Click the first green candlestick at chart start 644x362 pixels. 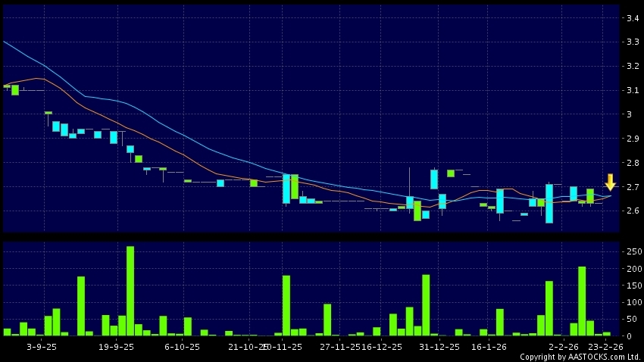click(x=8, y=86)
